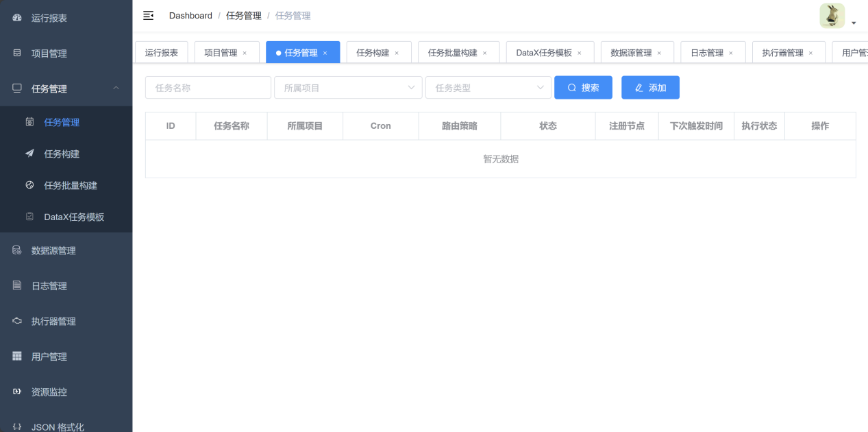Click the 搜索 search button
The image size is (868, 432).
click(x=583, y=88)
